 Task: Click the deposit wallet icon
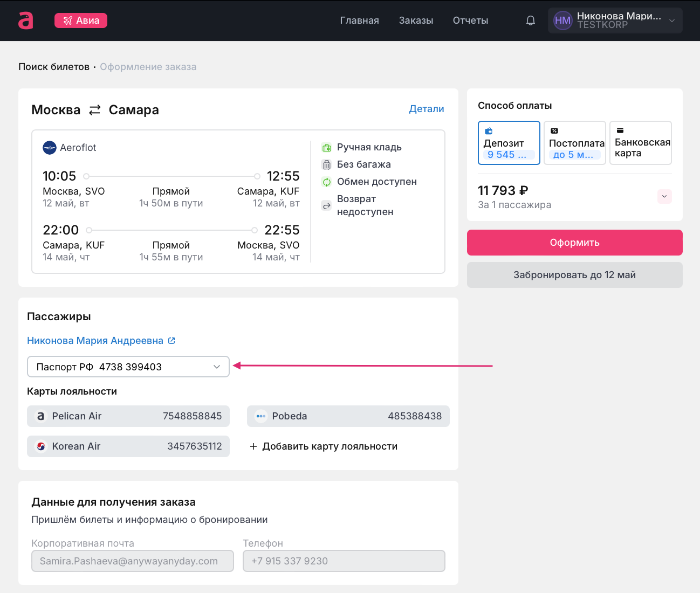[x=489, y=131]
